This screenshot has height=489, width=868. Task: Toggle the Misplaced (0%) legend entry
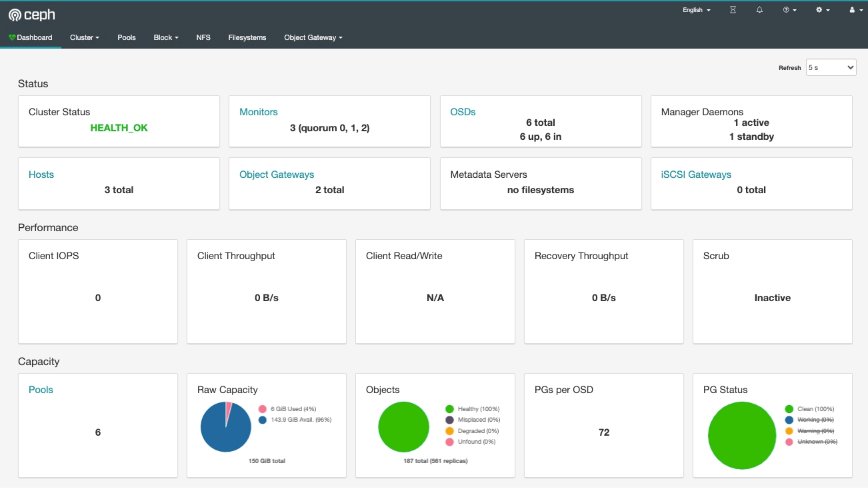click(x=472, y=420)
